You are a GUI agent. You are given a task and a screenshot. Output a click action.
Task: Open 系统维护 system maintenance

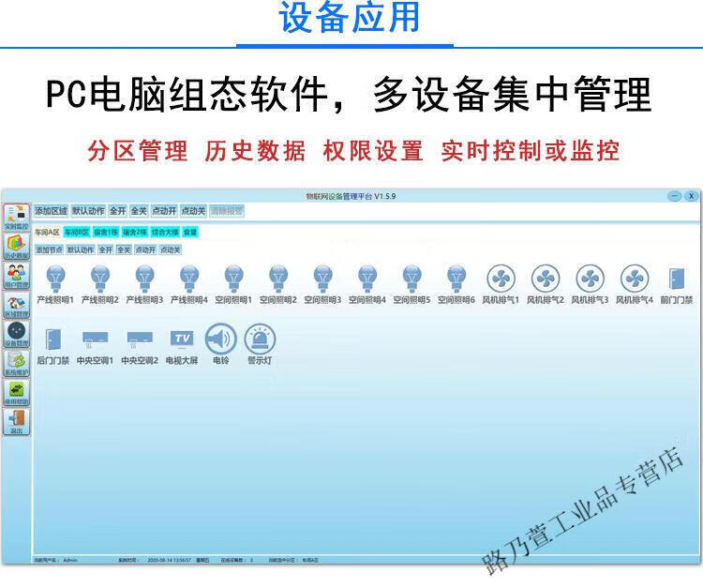[16, 363]
